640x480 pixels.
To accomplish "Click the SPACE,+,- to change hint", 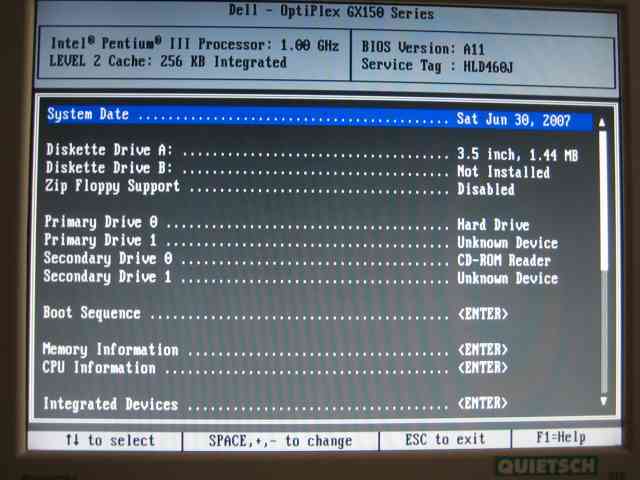I will tap(280, 441).
